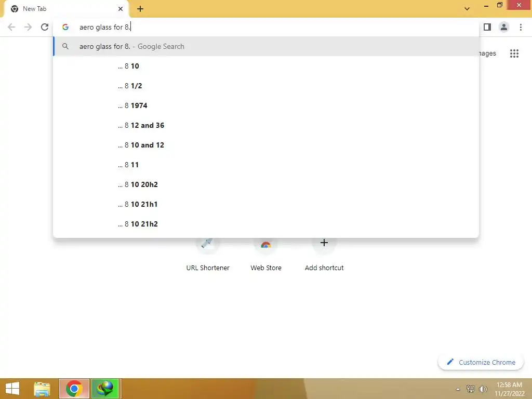Click the Chrome taskbar icon
The image size is (532, 399).
[x=74, y=389]
